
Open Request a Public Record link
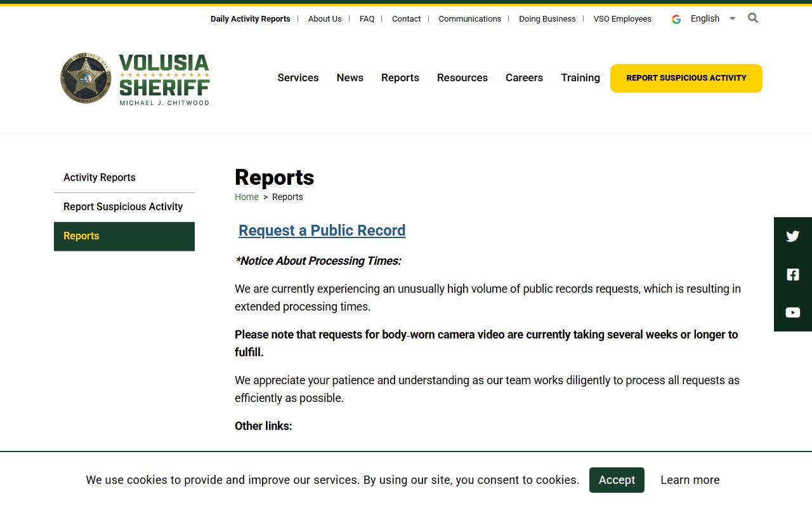click(x=322, y=231)
